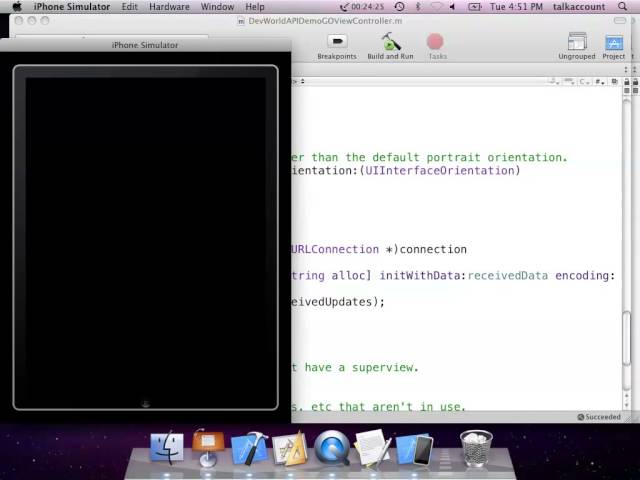Switch to Ungrouped layout icon
640x480 pixels.
[x=577, y=41]
